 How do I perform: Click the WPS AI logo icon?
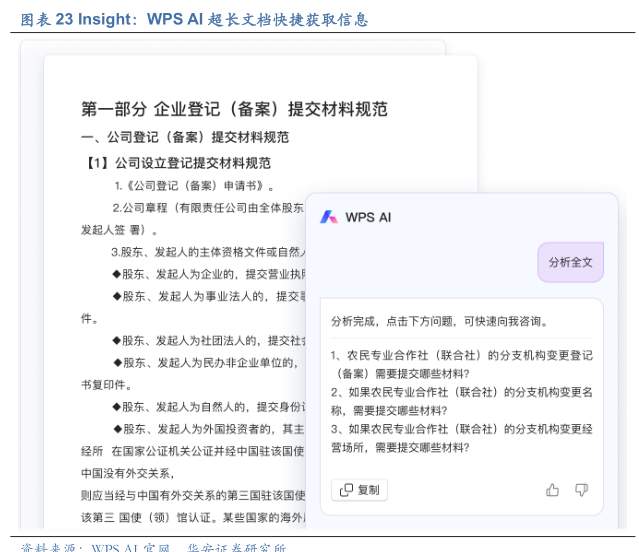point(329,217)
